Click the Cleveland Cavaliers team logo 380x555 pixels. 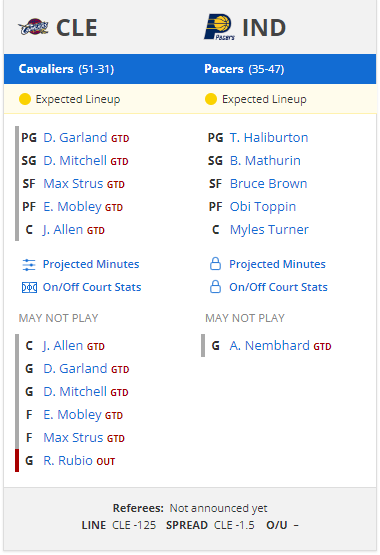[x=34, y=27]
